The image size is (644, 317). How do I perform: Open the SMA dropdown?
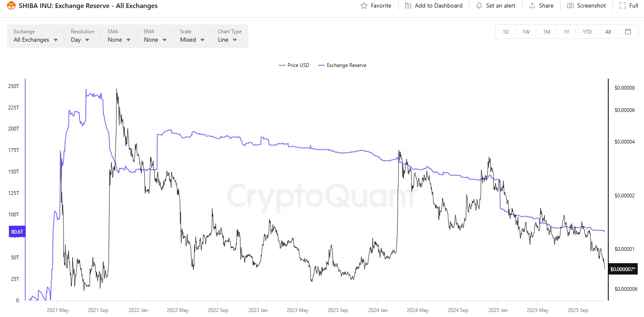tap(119, 40)
